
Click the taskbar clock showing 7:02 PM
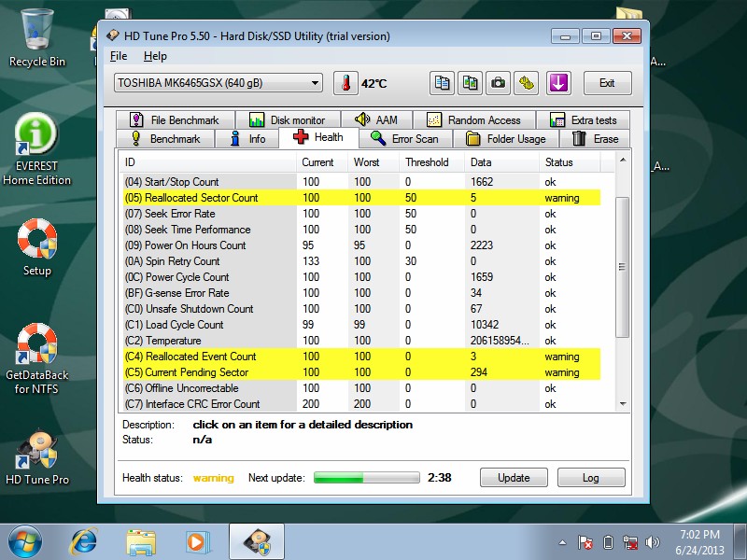click(699, 542)
